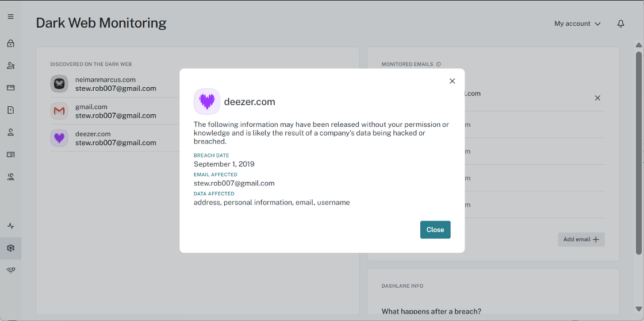This screenshot has width=644, height=321.
Task: Select the neimanmarcus.com breach entry
Action: click(115, 84)
